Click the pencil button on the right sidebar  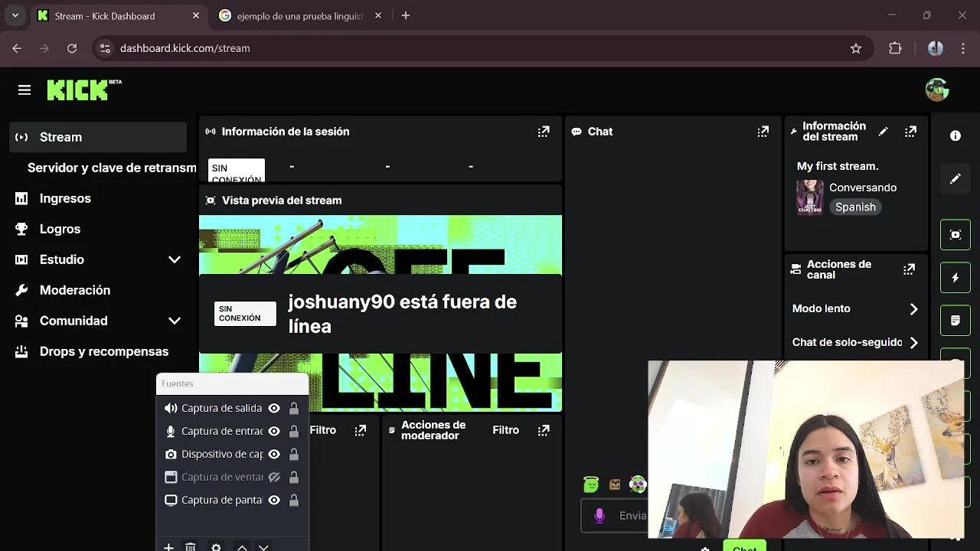point(955,178)
